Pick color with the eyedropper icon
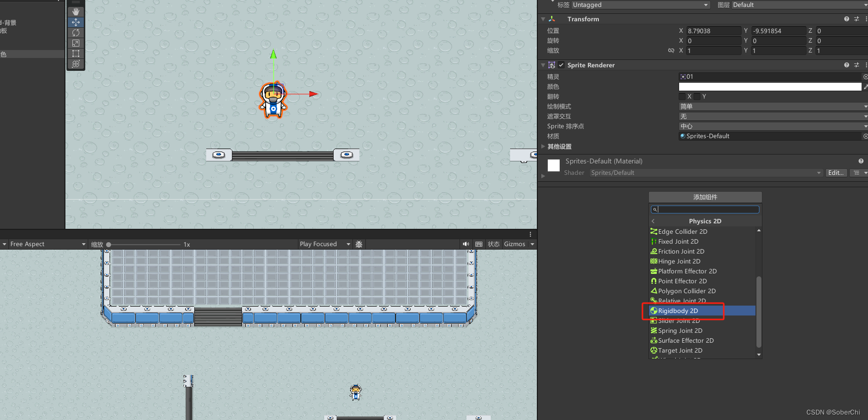 pyautogui.click(x=866, y=87)
